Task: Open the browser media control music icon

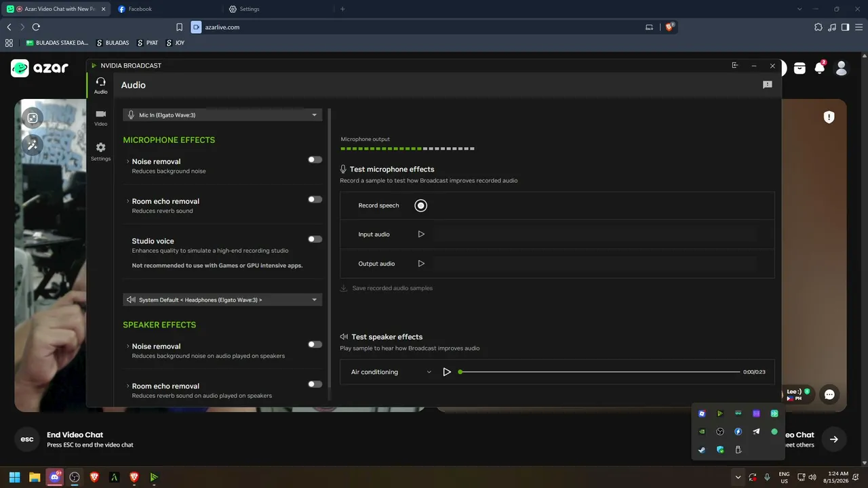Action: point(832,27)
